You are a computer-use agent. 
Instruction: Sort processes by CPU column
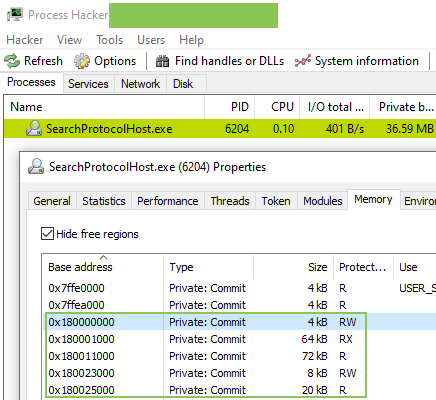[x=277, y=107]
